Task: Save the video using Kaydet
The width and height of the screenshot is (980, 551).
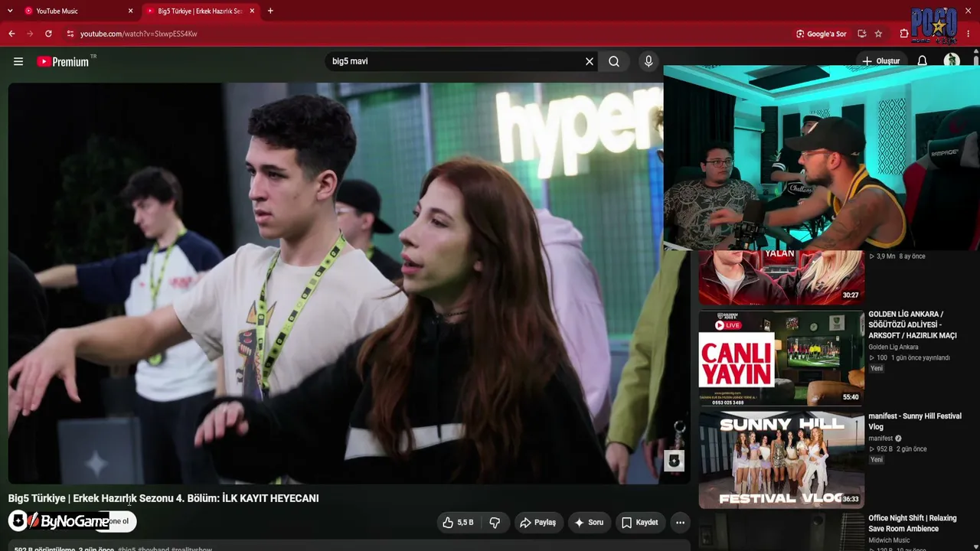Action: (640, 523)
